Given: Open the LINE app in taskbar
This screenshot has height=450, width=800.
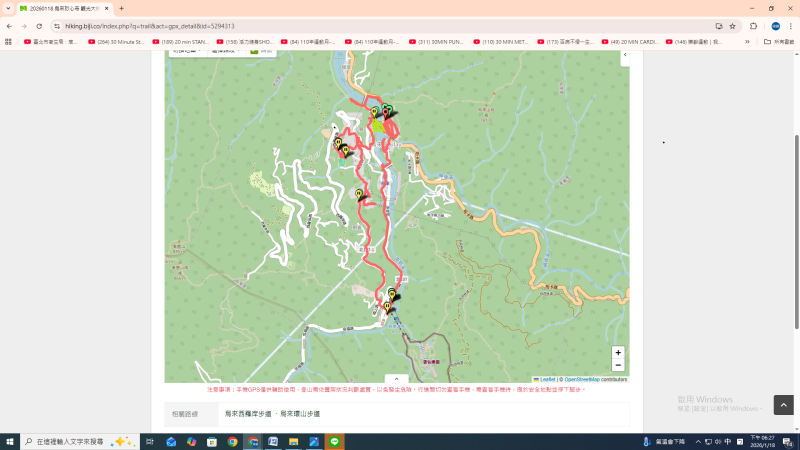Looking at the screenshot, I should 335,441.
